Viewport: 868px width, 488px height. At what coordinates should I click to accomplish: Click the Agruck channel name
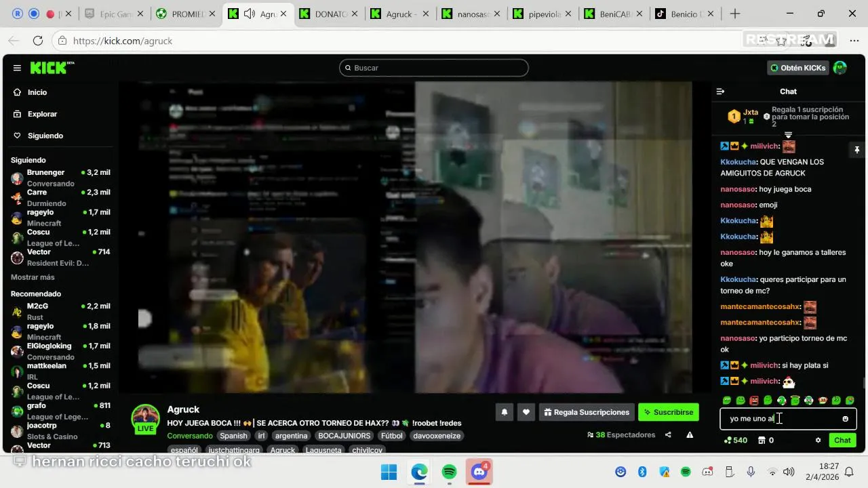[183, 409]
